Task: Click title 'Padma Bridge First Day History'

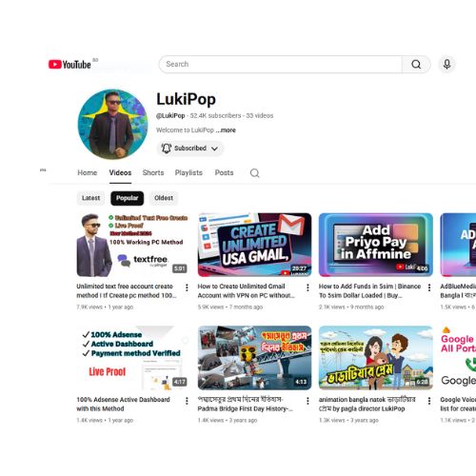Action: point(245,404)
